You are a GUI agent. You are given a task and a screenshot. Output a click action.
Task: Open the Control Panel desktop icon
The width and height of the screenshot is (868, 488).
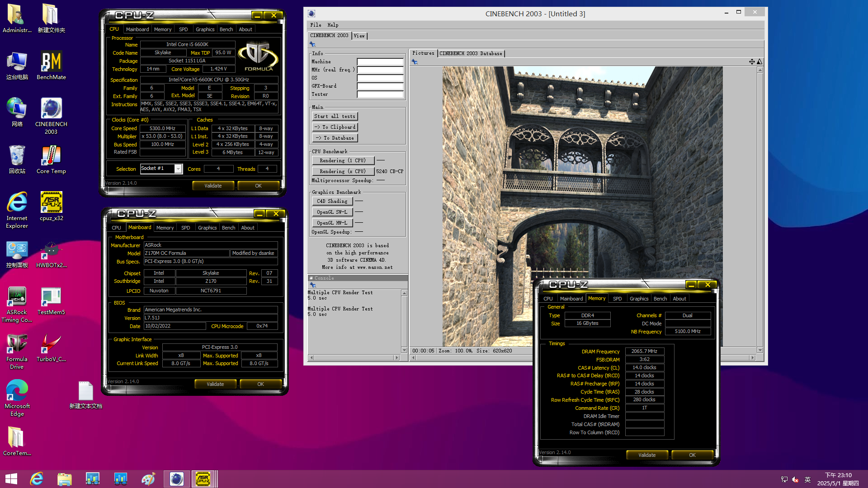tap(17, 254)
